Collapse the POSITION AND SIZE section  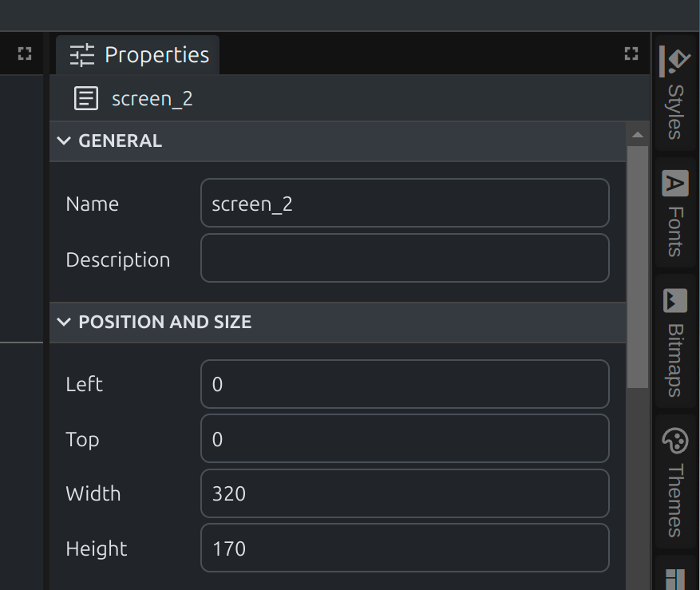(x=65, y=323)
